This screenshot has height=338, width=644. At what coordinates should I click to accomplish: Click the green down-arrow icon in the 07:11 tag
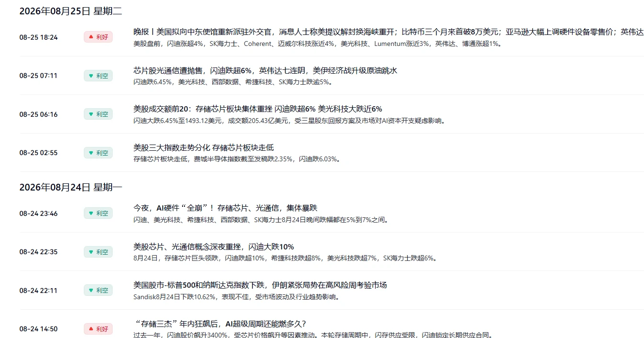(x=91, y=76)
